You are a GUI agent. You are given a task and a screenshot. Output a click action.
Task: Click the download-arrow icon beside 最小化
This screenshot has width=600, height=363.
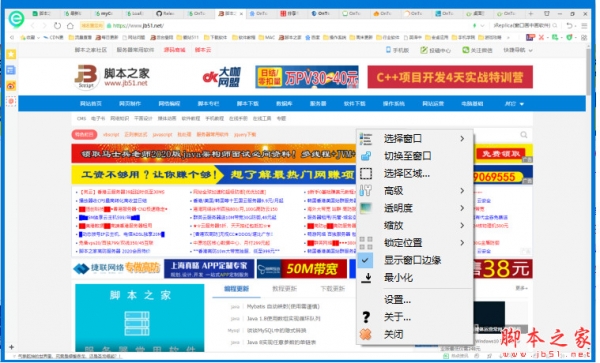(366, 278)
